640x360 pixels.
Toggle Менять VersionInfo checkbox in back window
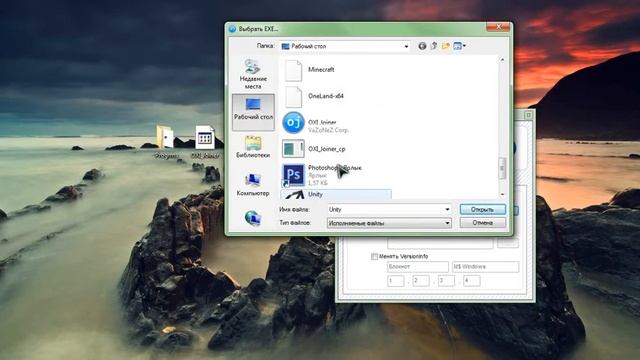point(374,256)
